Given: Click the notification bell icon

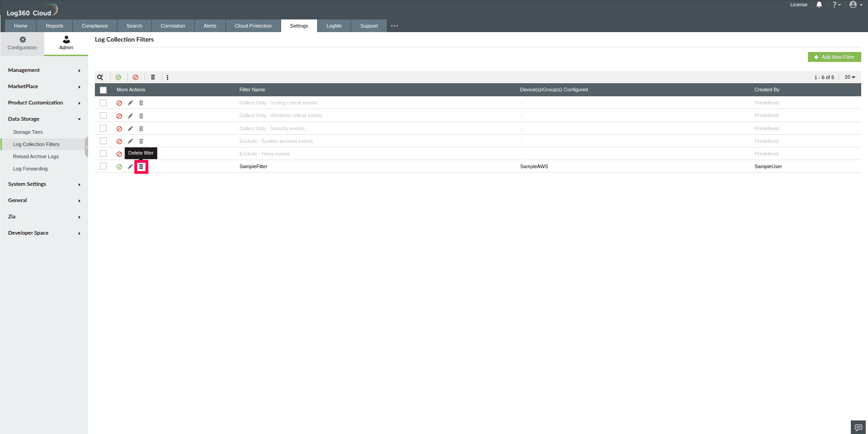Looking at the screenshot, I should pyautogui.click(x=819, y=5).
